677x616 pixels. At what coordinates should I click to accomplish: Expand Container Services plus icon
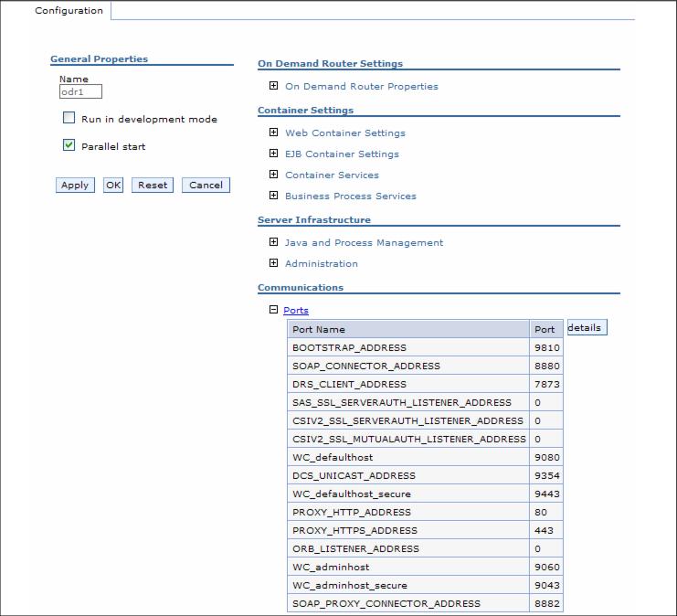point(273,174)
